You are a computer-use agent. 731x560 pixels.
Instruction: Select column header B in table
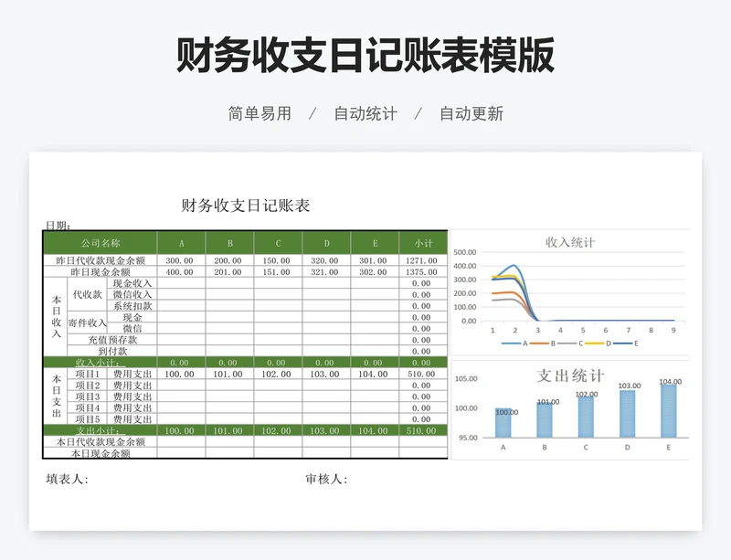(230, 243)
